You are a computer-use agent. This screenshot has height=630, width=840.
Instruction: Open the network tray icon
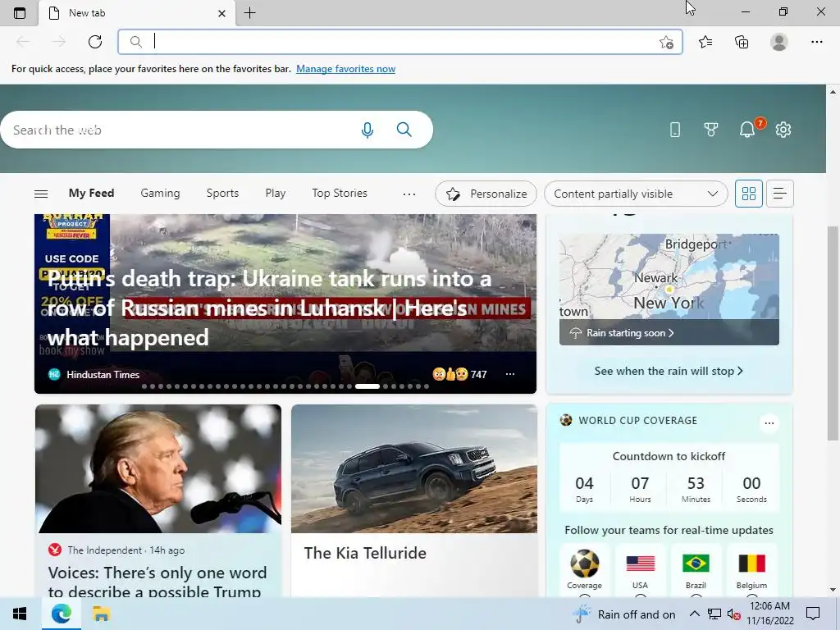coord(714,614)
